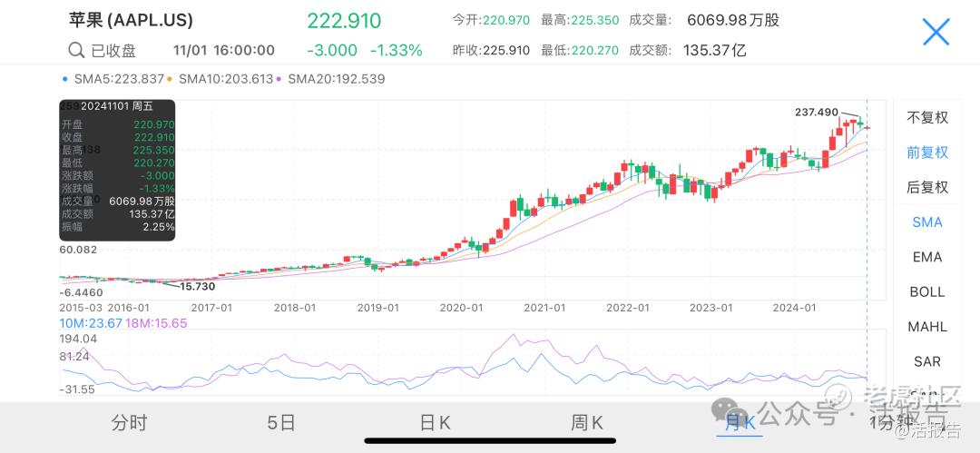The height and width of the screenshot is (453, 980).
Task: Switch indicator to SMA
Action: pos(927,222)
